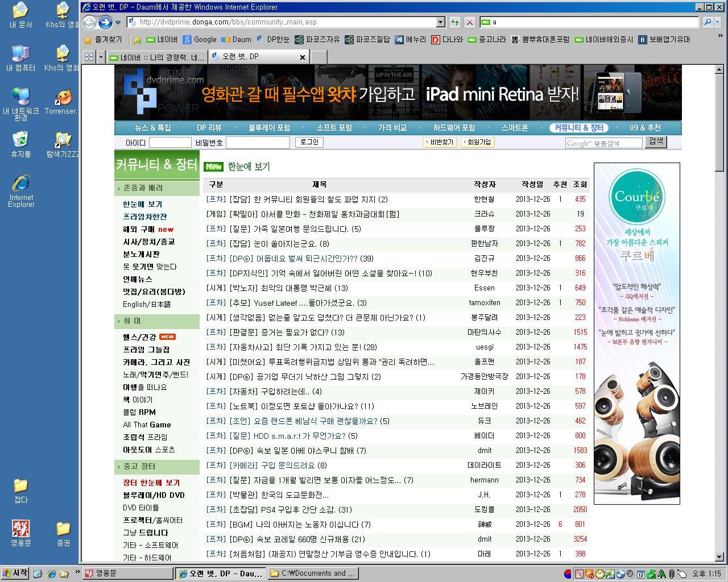Image resolution: width=728 pixels, height=582 pixels.
Task: Click the 로그인 button
Action: [309, 142]
